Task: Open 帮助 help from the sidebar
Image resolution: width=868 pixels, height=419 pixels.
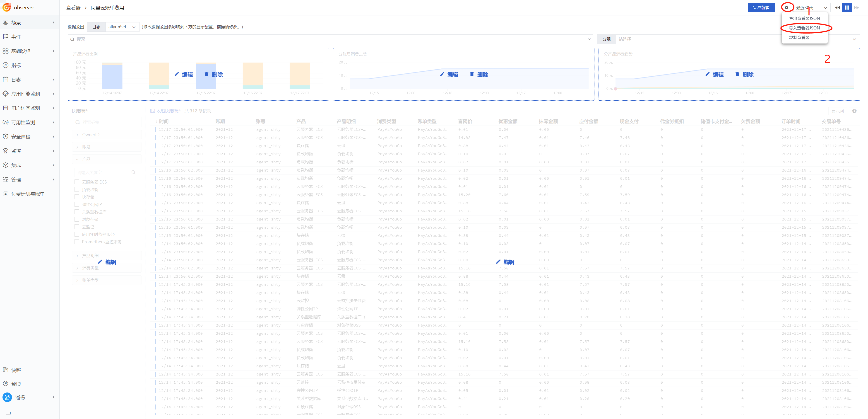Action: pyautogui.click(x=16, y=384)
